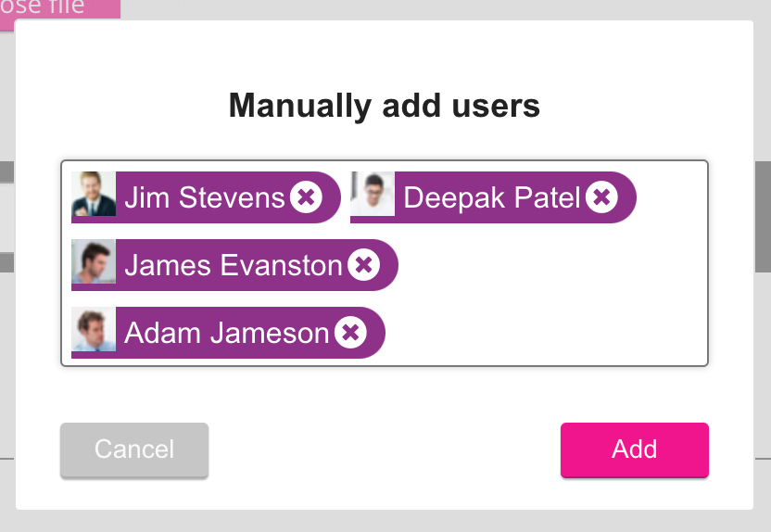Click the "Manually add users" heading
Image resolution: width=771 pixels, height=532 pixels.
[x=384, y=106]
